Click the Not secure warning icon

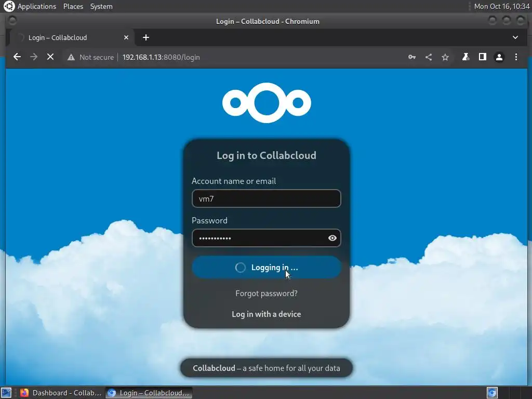[x=71, y=57]
